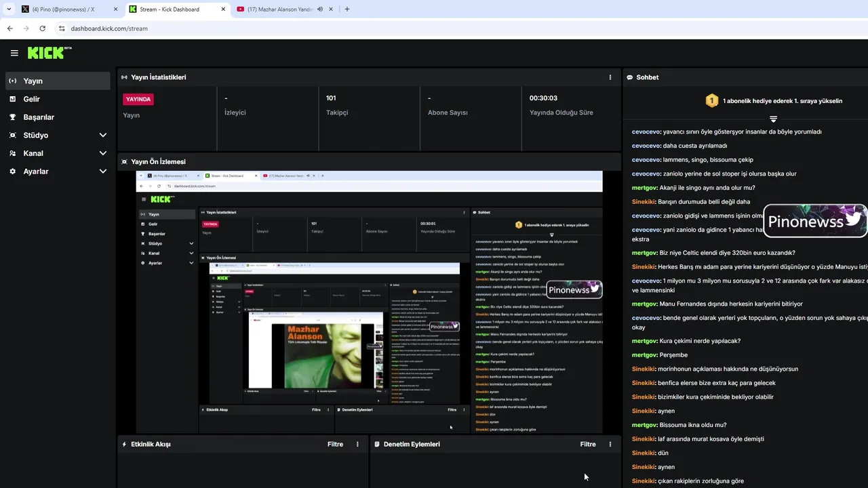Open Etkinlik Akışı three-dot menu

pyautogui.click(x=357, y=444)
